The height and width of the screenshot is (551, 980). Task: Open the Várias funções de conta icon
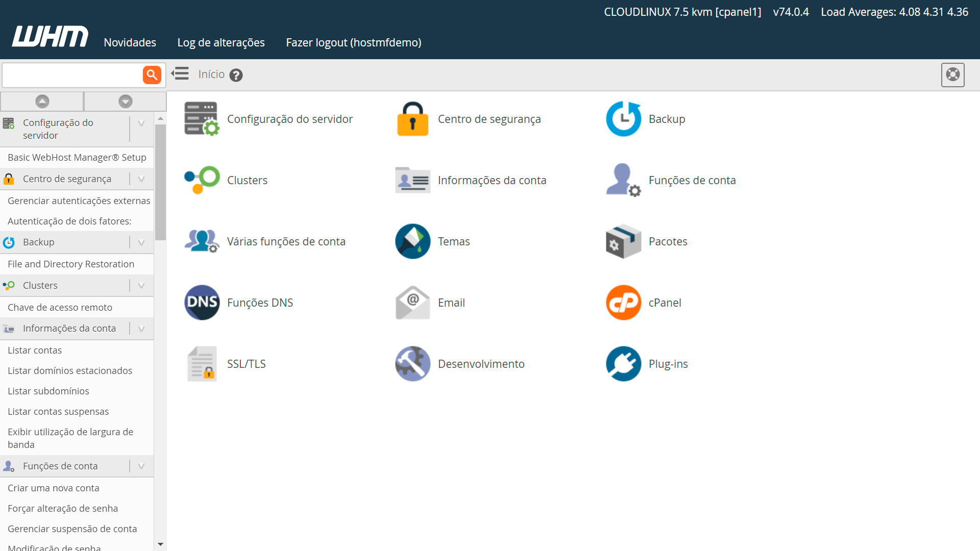pos(202,241)
